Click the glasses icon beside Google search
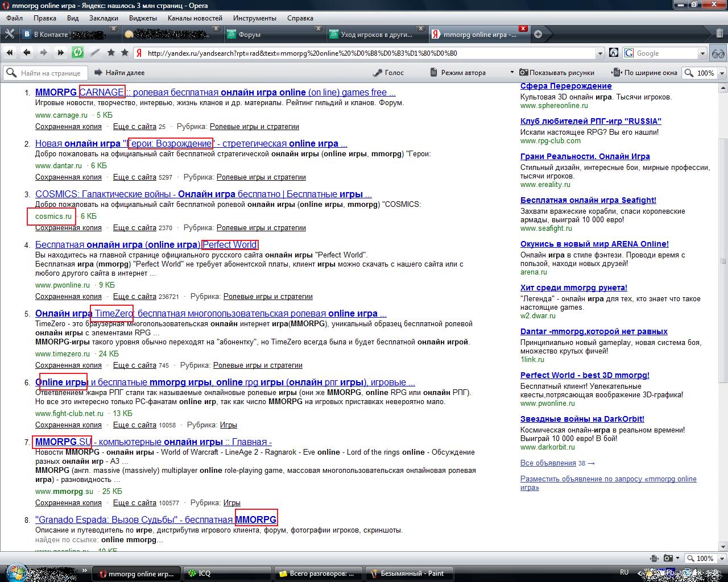This screenshot has width=728, height=582. (x=718, y=53)
